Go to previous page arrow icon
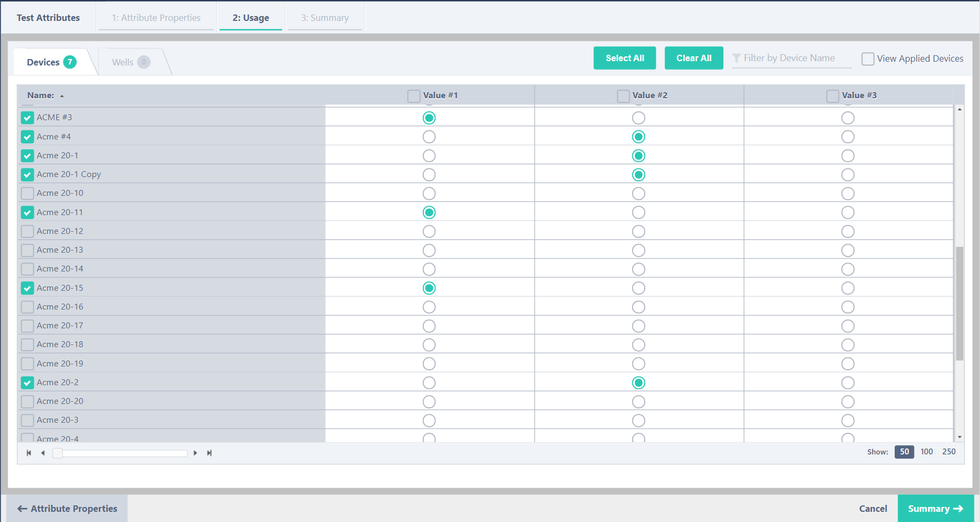 click(x=43, y=453)
